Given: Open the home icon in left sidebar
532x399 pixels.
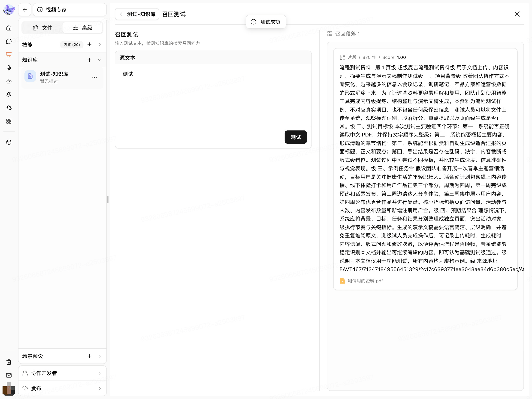Looking at the screenshot, I should point(9,28).
